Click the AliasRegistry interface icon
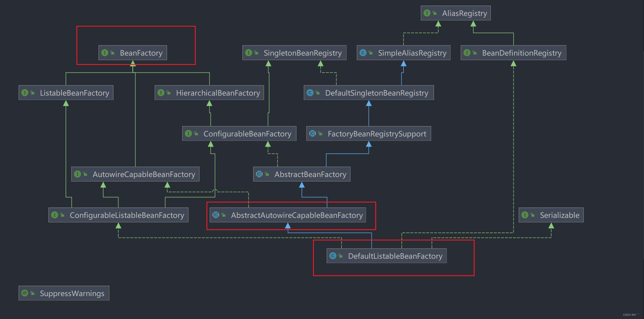This screenshot has height=319, width=644. [427, 13]
